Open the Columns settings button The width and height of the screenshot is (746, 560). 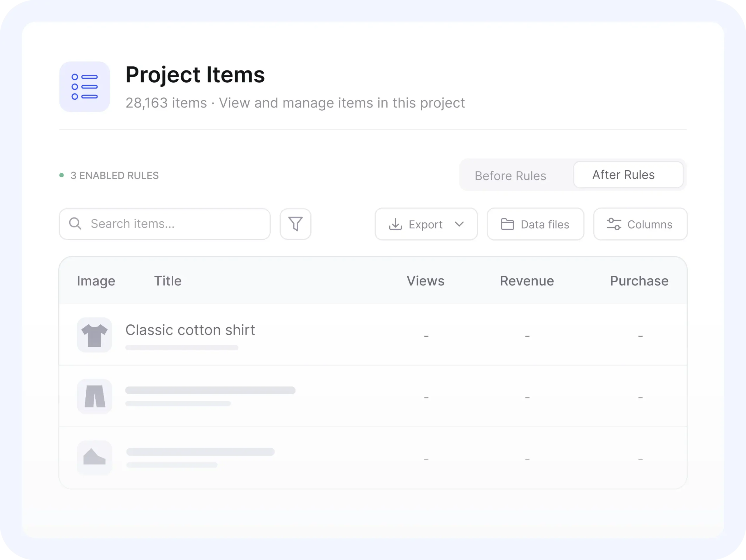640,224
